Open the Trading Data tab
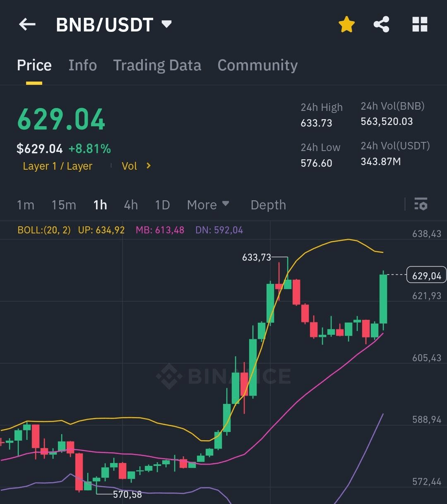 (x=157, y=65)
